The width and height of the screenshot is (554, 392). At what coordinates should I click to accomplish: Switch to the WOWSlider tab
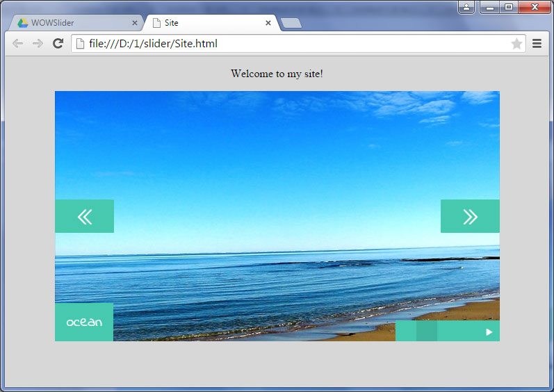tap(76, 23)
